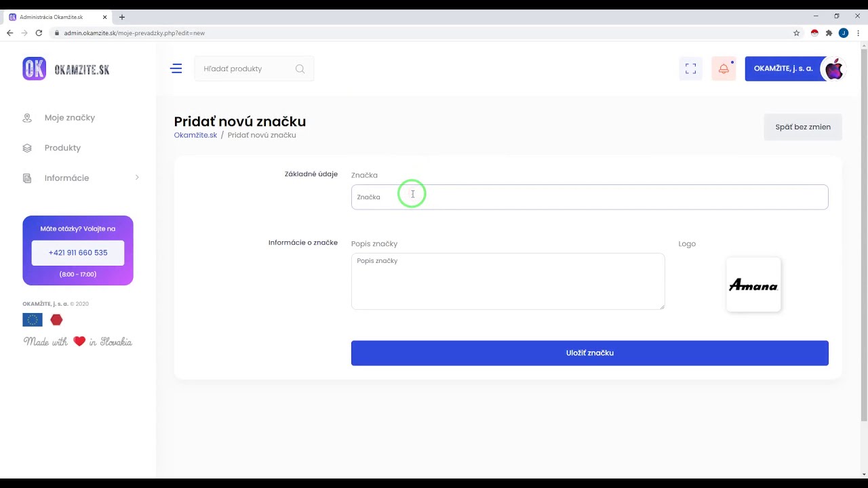Click breadcrumb text Pridať novú značku
Screen dimensions: 868x488
pos(262,135)
